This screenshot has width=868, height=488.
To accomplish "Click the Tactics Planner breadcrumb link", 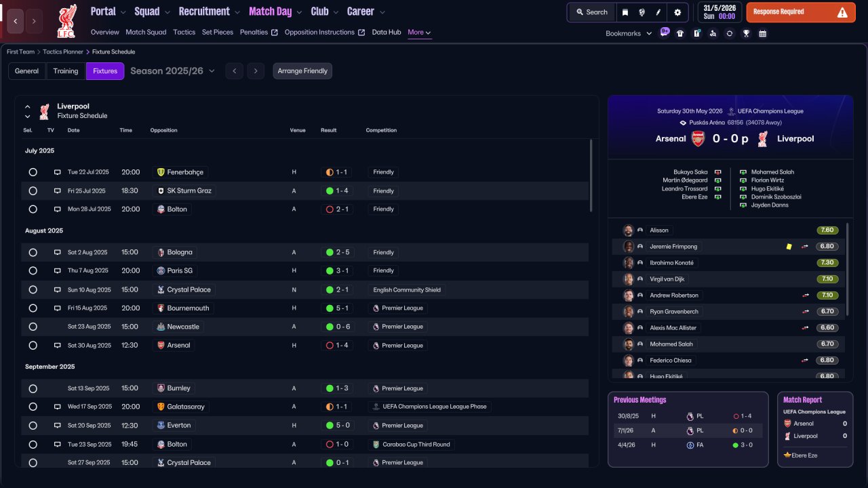I will [x=63, y=52].
